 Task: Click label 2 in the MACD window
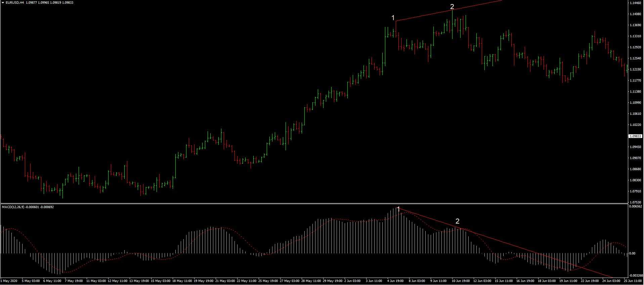pyautogui.click(x=457, y=221)
